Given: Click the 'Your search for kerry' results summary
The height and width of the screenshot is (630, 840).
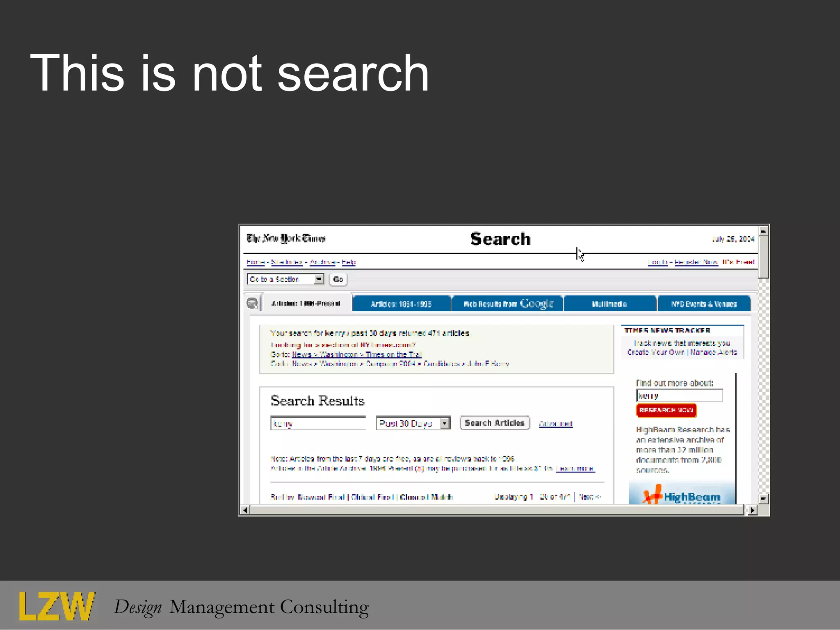Looking at the screenshot, I should pos(370,333).
